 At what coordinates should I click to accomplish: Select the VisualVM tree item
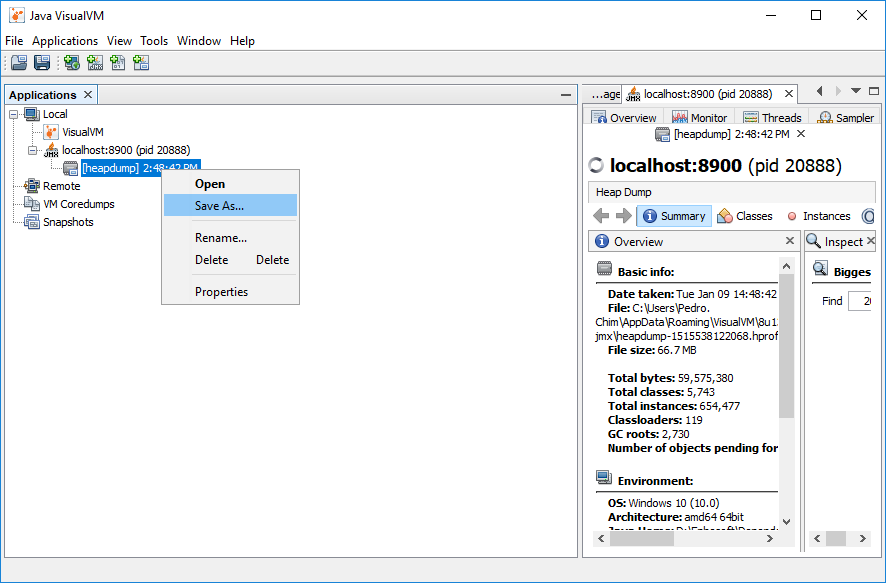click(82, 132)
